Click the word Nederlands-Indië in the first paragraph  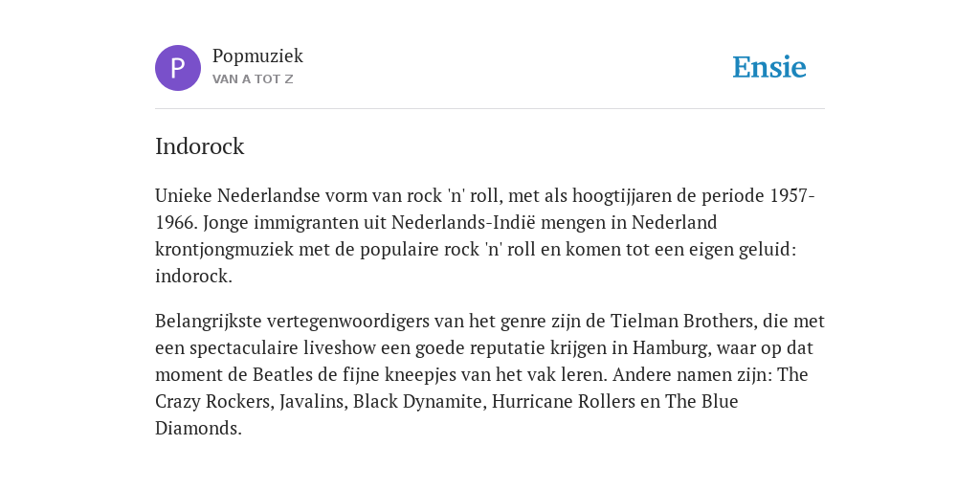click(455, 222)
